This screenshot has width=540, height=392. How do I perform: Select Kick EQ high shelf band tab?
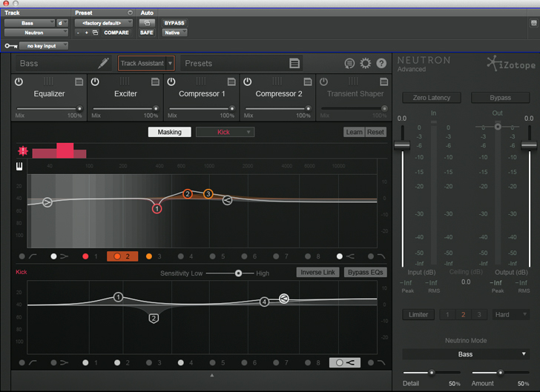pyautogui.click(x=345, y=363)
